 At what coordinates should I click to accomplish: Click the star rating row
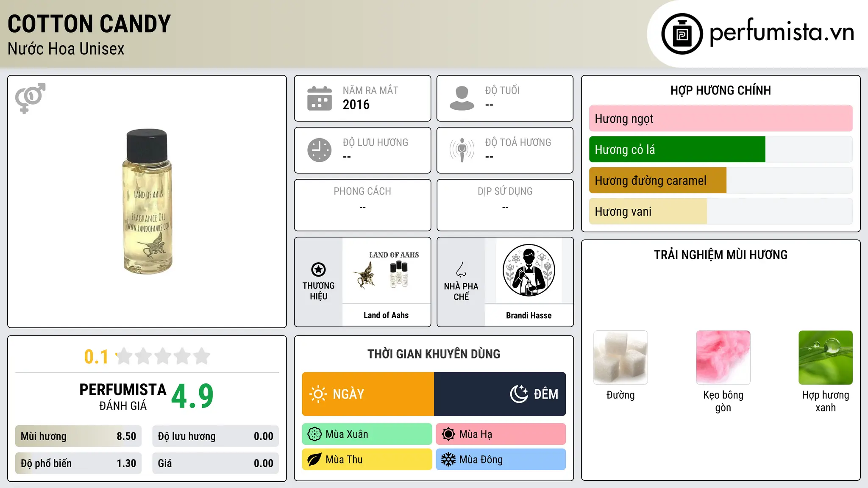pyautogui.click(x=163, y=356)
